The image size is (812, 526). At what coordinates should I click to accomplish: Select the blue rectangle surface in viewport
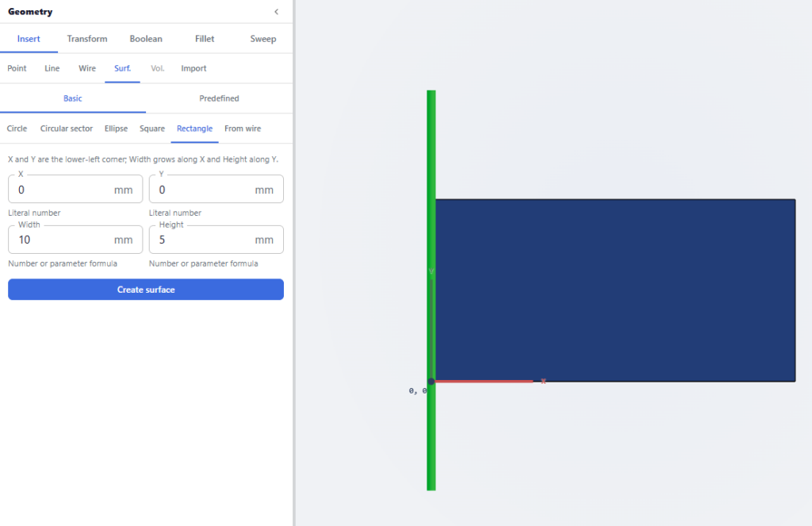tap(615, 290)
